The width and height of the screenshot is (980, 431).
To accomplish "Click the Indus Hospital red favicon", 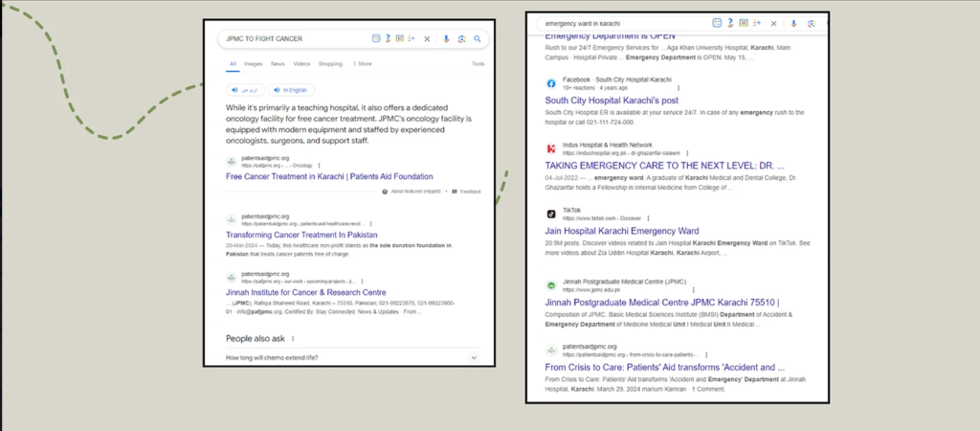I will click(551, 148).
